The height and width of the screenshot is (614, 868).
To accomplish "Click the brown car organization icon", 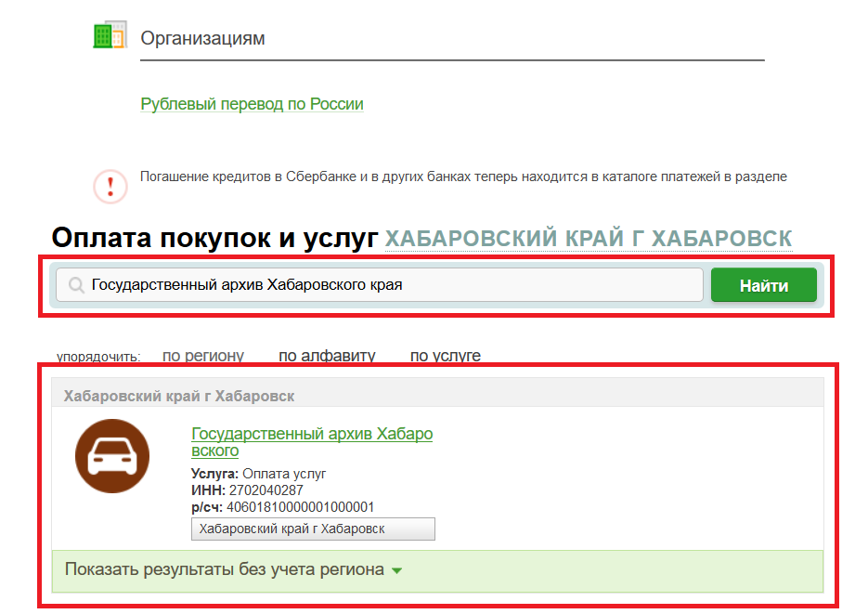I will pos(112,456).
